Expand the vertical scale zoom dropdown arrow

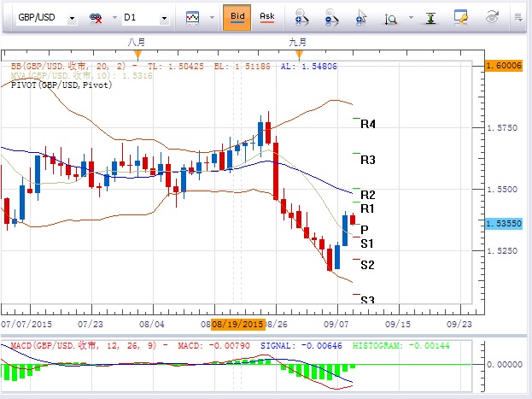[411, 17]
